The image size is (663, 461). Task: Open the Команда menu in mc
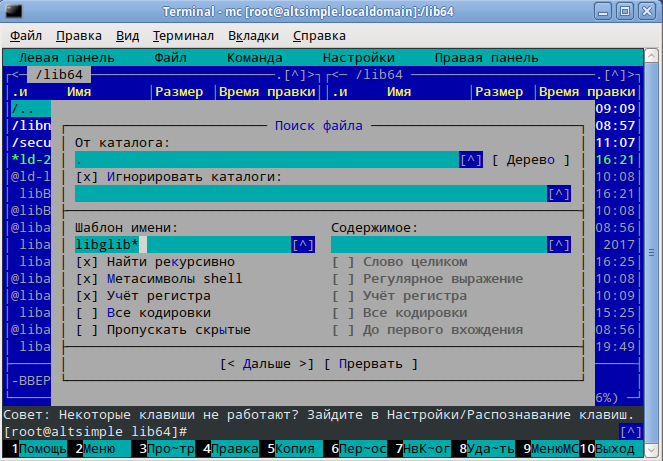click(254, 58)
